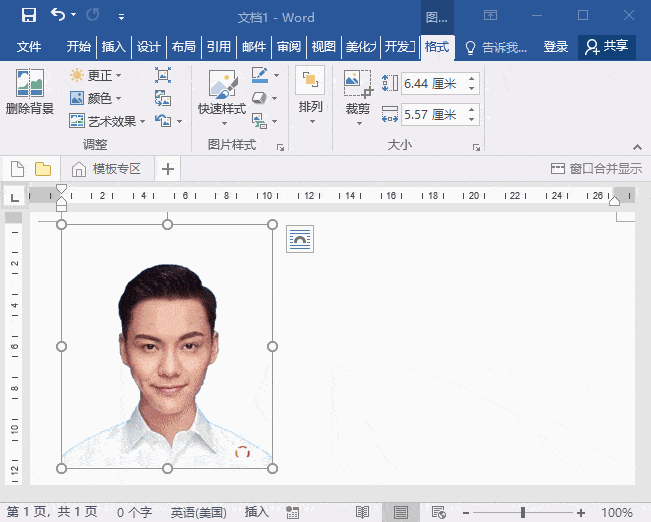The image size is (651, 522).
Task: Switch to Read Mode view
Action: (x=362, y=512)
